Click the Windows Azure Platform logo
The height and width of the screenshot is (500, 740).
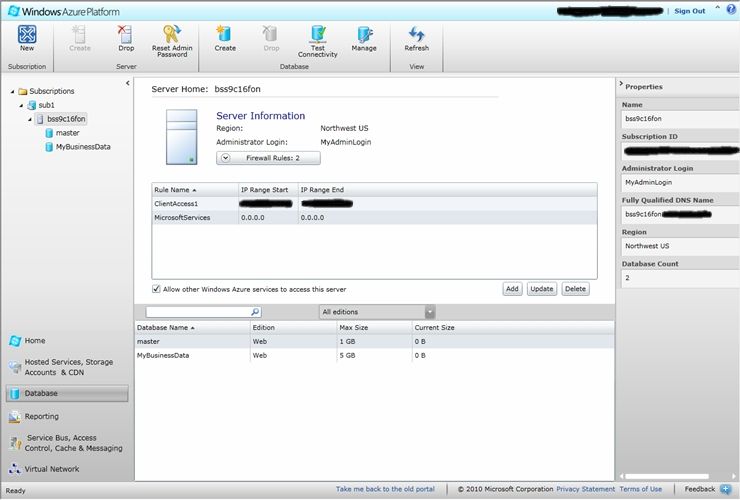[64, 11]
